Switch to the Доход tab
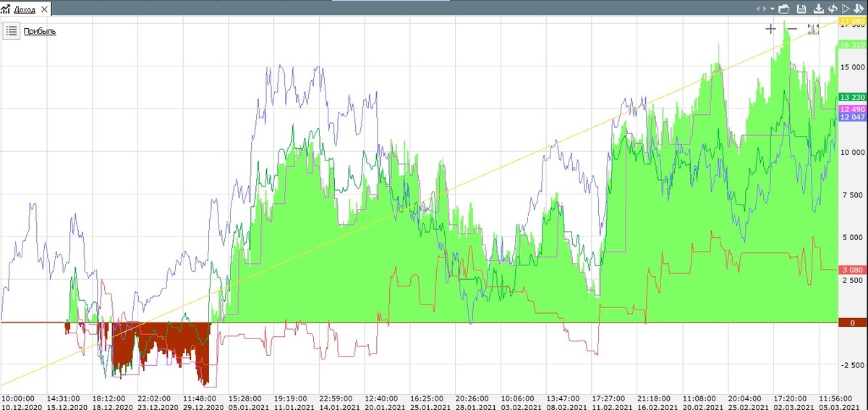This screenshot has width=868, height=410. [x=25, y=9]
